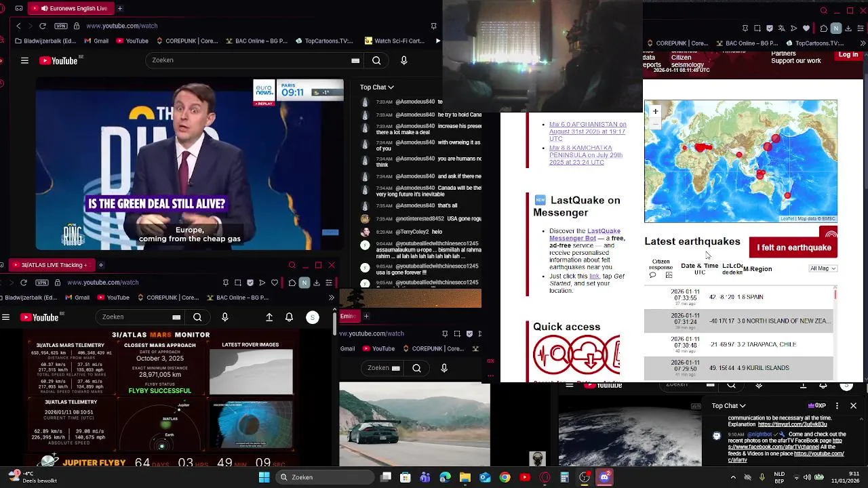Toggle VPN badge in Euronews address bar

pos(61,26)
